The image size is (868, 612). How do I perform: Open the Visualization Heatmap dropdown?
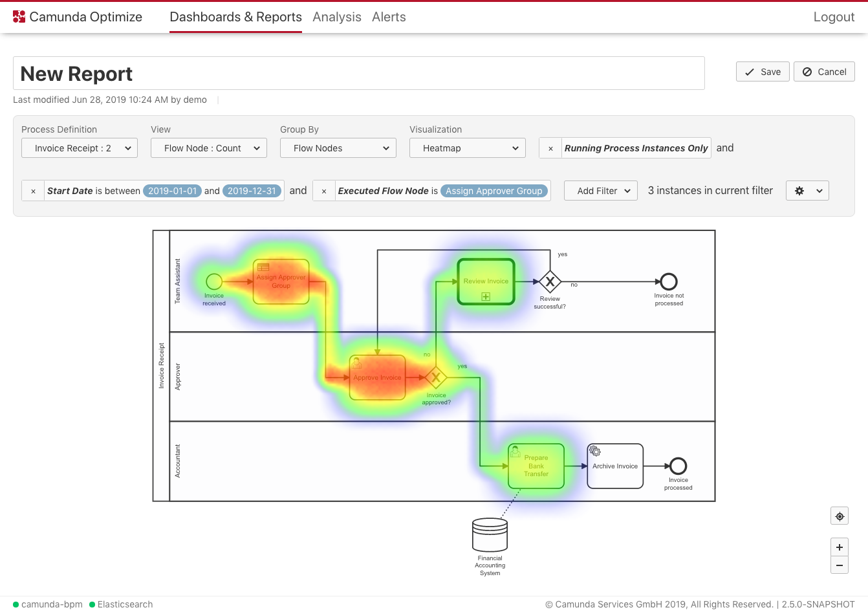[x=468, y=148]
